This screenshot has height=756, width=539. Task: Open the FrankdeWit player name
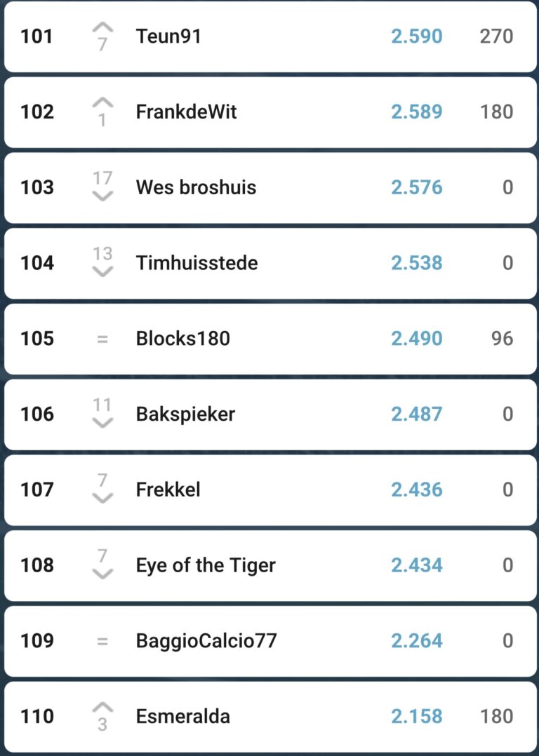tap(186, 112)
